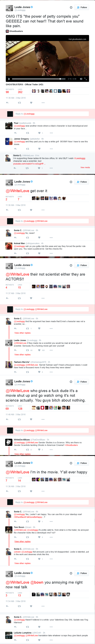The width and height of the screenshot is (95, 644).
Task: Click the #Ghostbusters hashtag in WhiteDevilBlues' reply
Action: pyautogui.click(x=71, y=445)
